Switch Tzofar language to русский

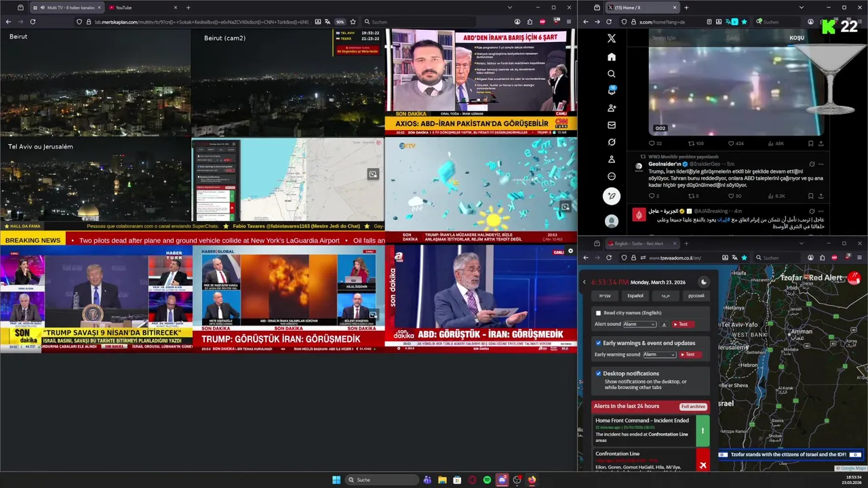tap(696, 296)
